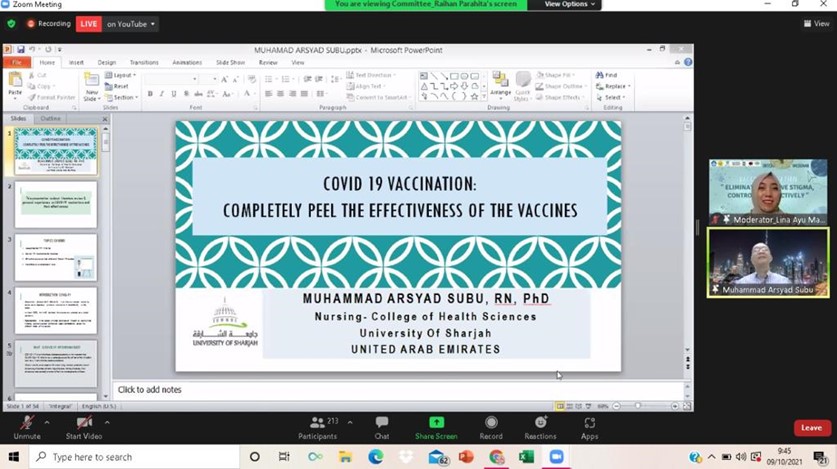Click the red Leave button
The width and height of the screenshot is (837, 469).
point(811,427)
